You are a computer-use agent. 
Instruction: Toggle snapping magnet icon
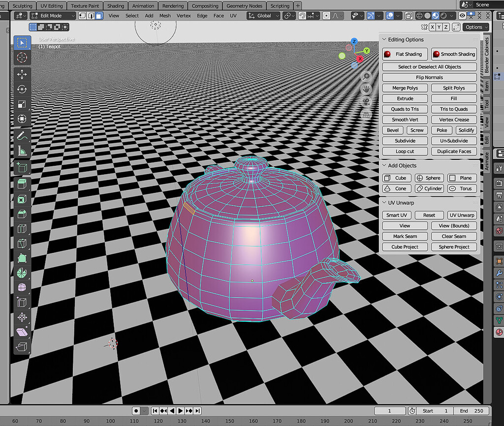click(302, 16)
